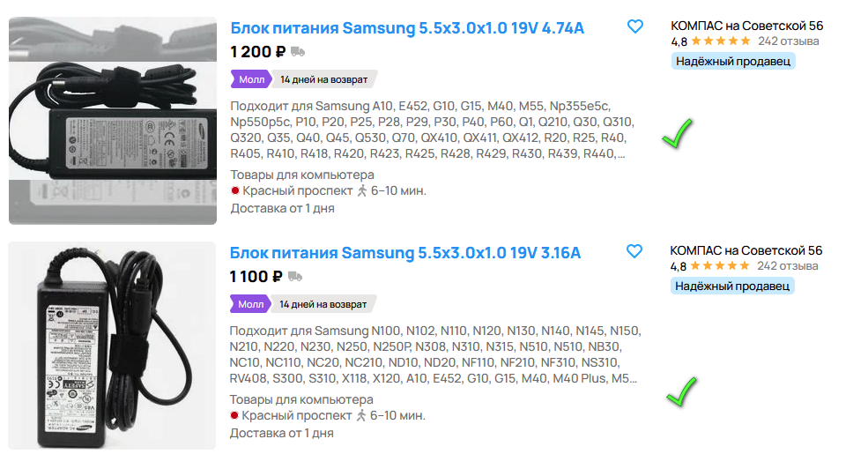This screenshot has height=454, width=868.
Task: Click the delivery truck icon beside 1 100 ₽
Action: pyautogui.click(x=295, y=277)
